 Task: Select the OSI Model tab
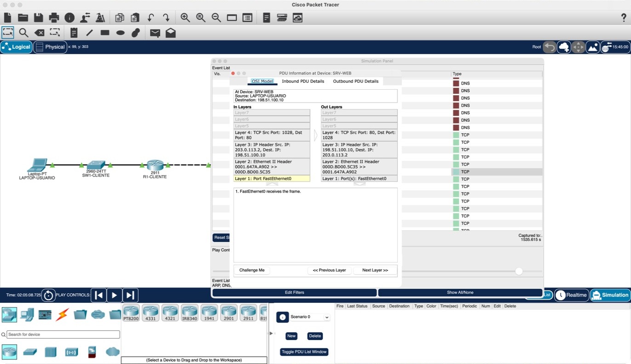pos(263,81)
